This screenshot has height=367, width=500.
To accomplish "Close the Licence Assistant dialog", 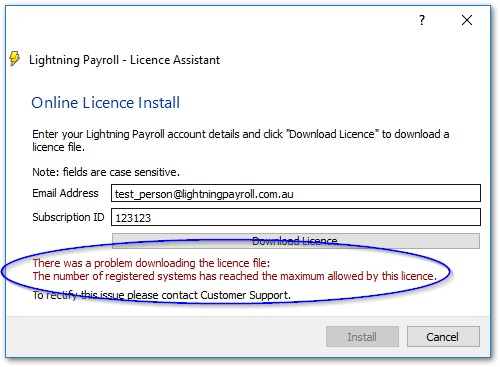I will (x=467, y=20).
